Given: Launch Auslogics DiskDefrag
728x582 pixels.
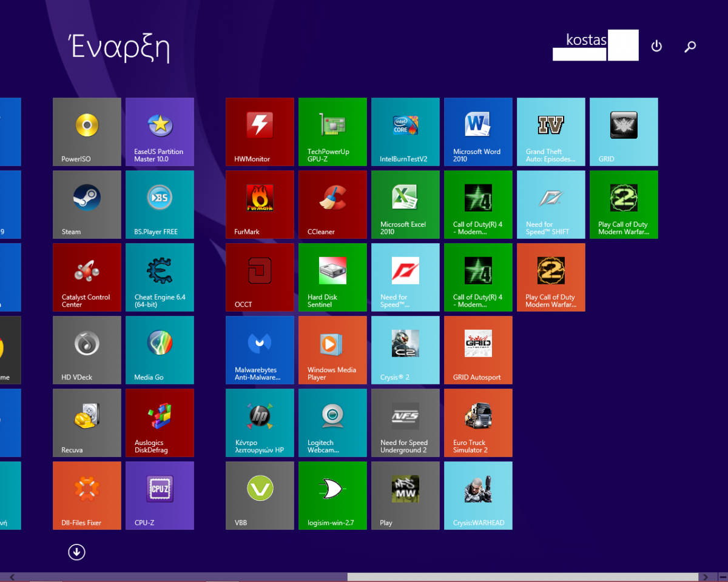Looking at the screenshot, I should click(x=160, y=423).
